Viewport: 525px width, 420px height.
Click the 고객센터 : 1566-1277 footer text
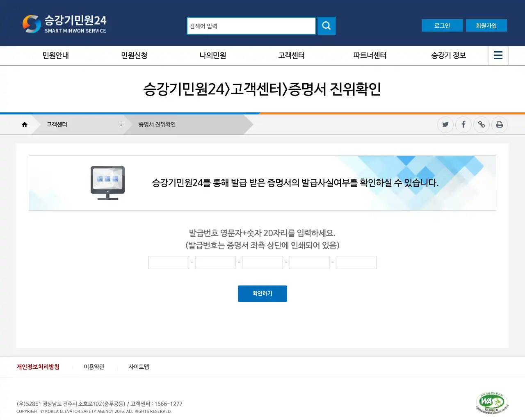(156, 404)
